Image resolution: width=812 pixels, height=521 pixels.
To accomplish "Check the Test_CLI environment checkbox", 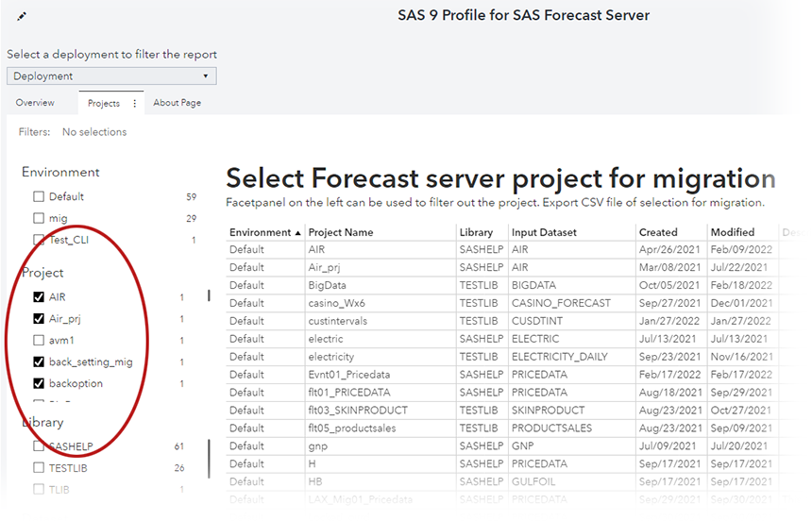I will click(39, 240).
